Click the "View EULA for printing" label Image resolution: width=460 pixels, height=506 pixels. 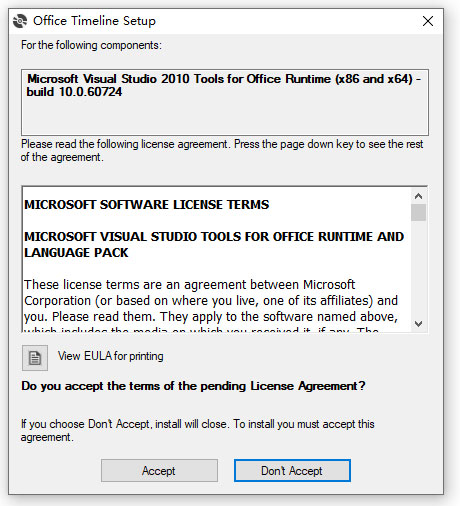(x=111, y=356)
